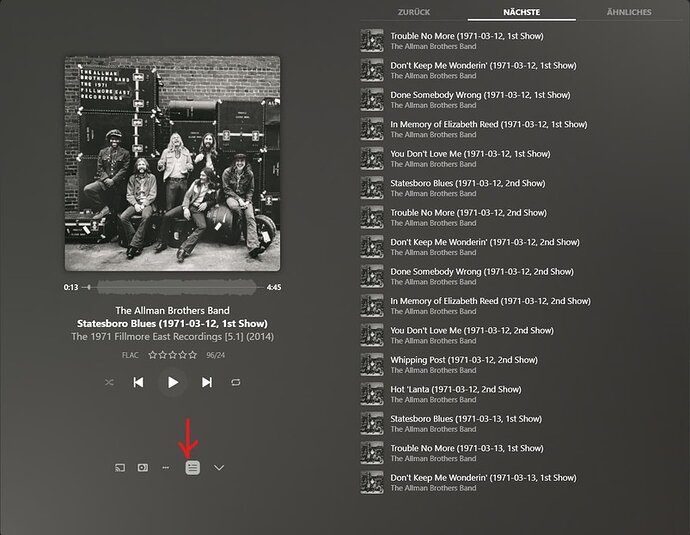The height and width of the screenshot is (535, 690).
Task: Rate track five stars
Action: (192, 355)
